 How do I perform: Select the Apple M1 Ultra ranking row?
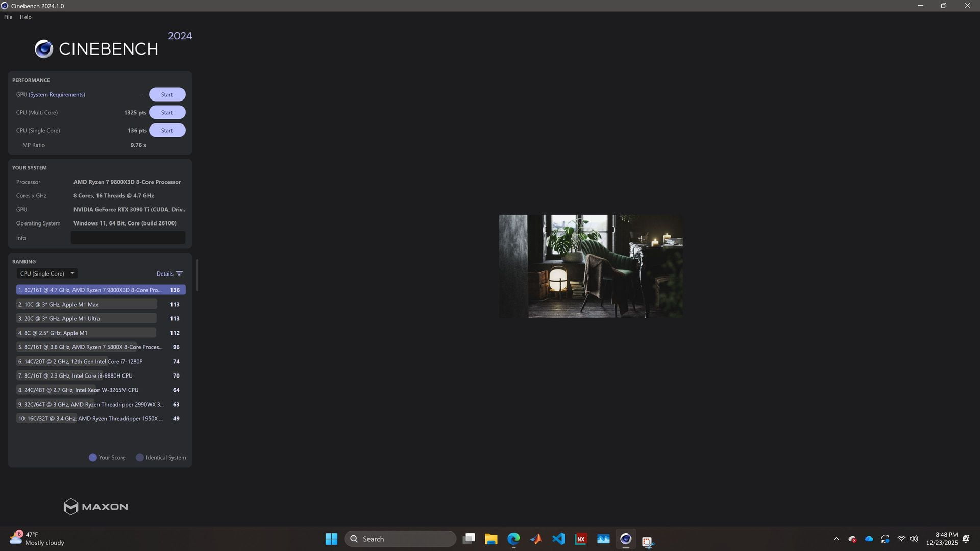(x=101, y=318)
